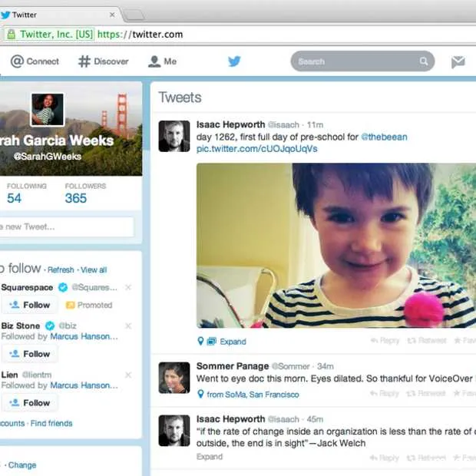
Task: Open Sarah Garcia Weeks profile avatar
Action: pos(48,109)
